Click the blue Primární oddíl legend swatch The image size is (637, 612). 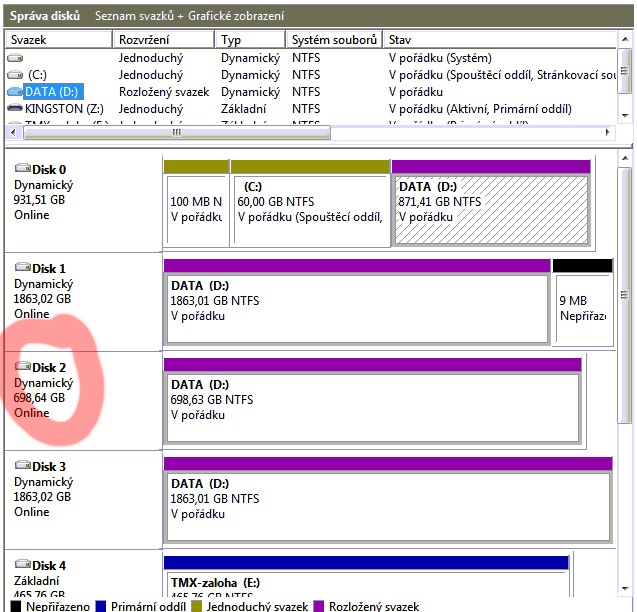pos(105,606)
